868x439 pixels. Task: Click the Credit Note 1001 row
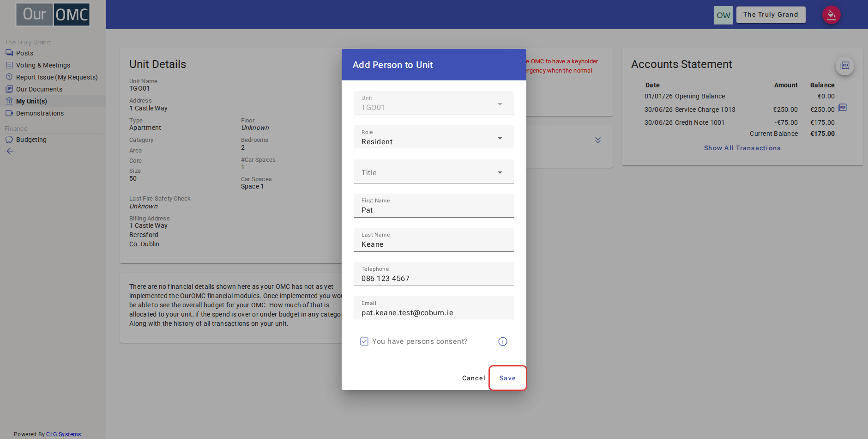point(740,122)
